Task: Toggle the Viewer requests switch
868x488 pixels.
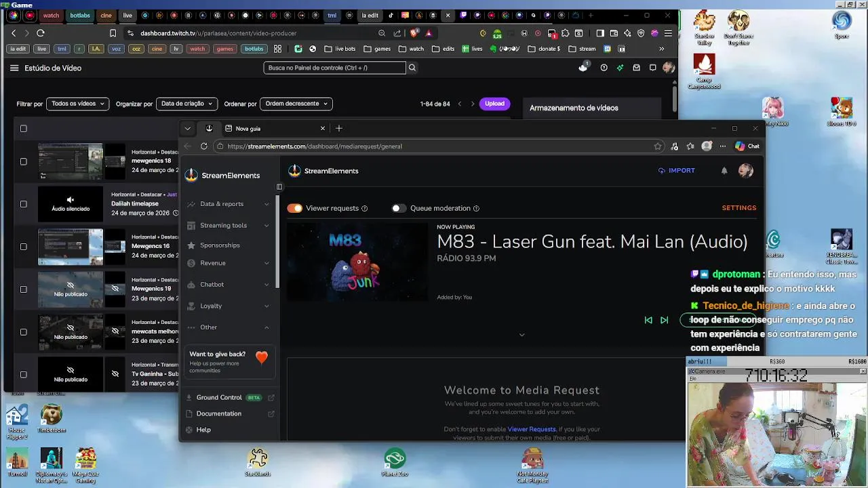Action: pyautogui.click(x=294, y=208)
